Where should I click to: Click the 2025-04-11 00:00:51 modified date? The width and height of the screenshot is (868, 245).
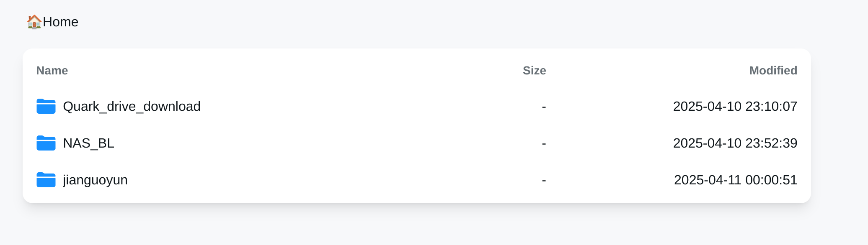[735, 180]
